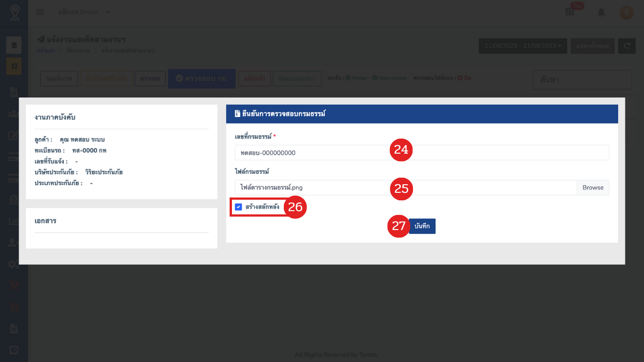Click the ไฟล์กรมธรรม์ file name field

(405, 188)
